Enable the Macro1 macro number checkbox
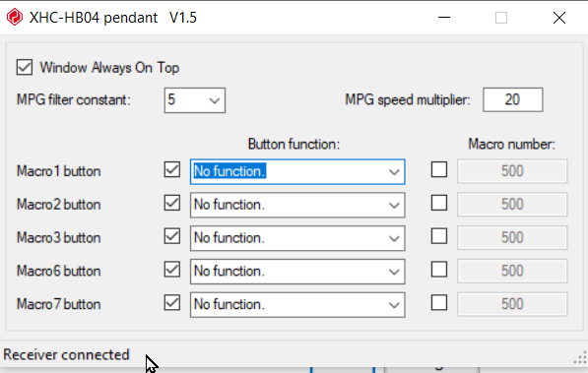This screenshot has width=588, height=373. [x=439, y=169]
